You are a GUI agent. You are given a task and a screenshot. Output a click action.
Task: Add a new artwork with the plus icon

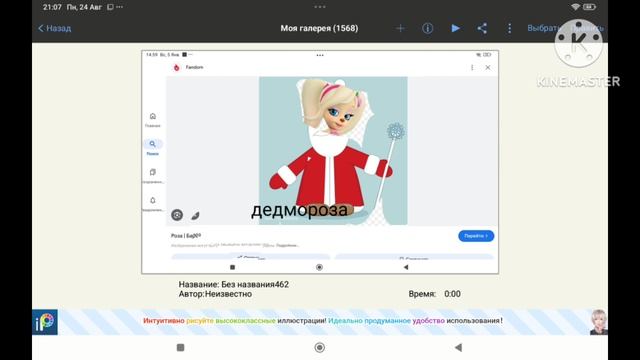coord(400,28)
